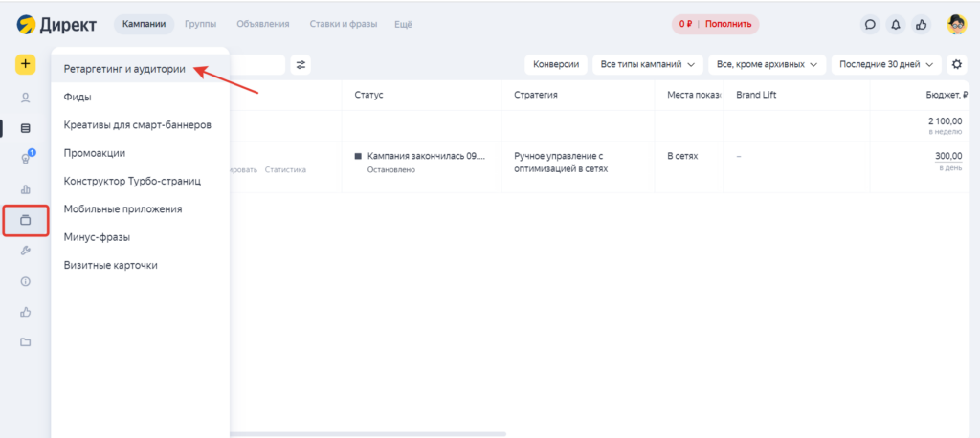Click the wrench tools sidebar icon

[x=26, y=251]
